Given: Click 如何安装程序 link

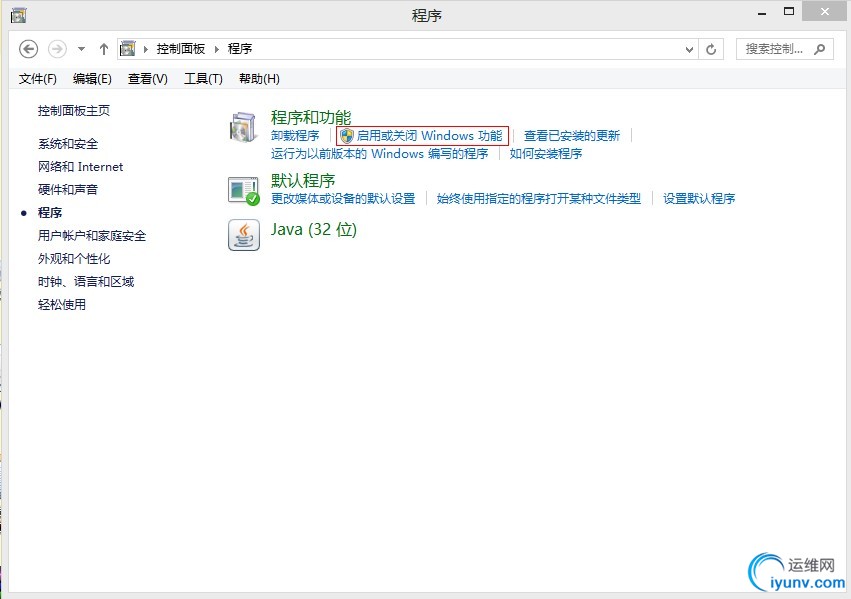Looking at the screenshot, I should (x=545, y=154).
